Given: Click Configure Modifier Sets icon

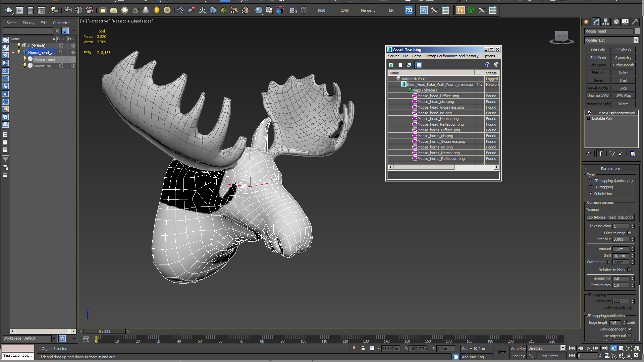Looking at the screenshot, I should pyautogui.click(x=633, y=154).
